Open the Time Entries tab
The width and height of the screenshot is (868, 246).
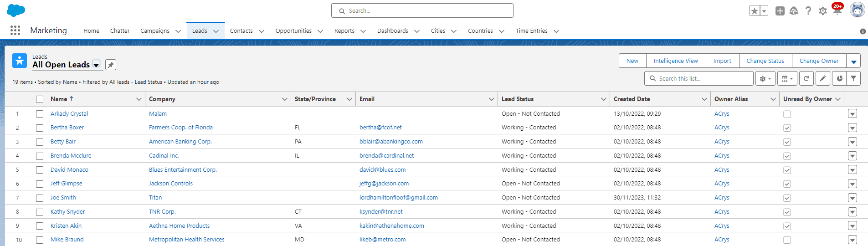point(532,31)
